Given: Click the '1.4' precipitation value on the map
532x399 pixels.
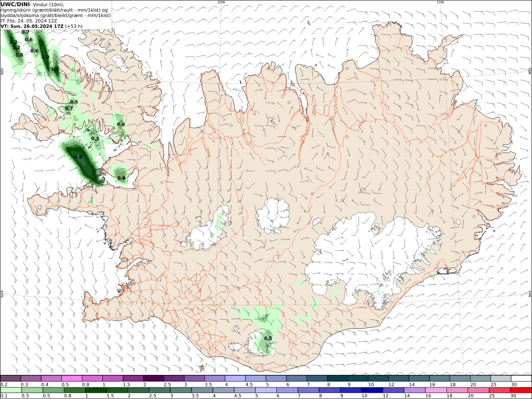Looking at the screenshot, I should (55, 69).
